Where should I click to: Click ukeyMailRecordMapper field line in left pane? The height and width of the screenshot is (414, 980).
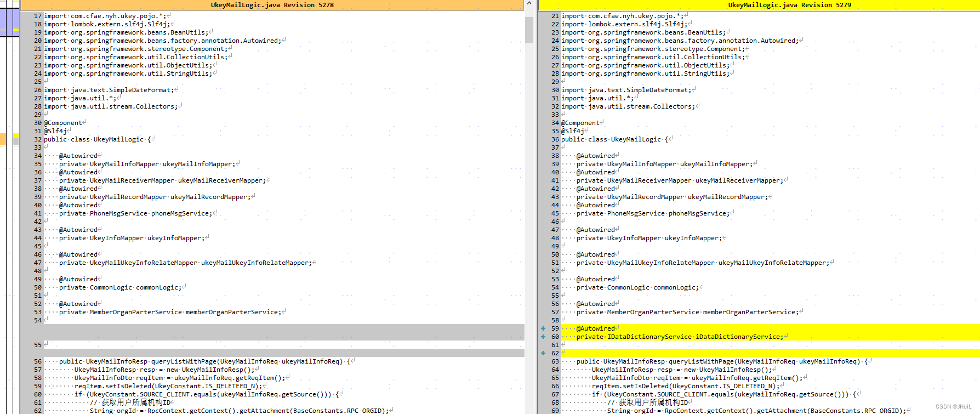click(x=155, y=197)
